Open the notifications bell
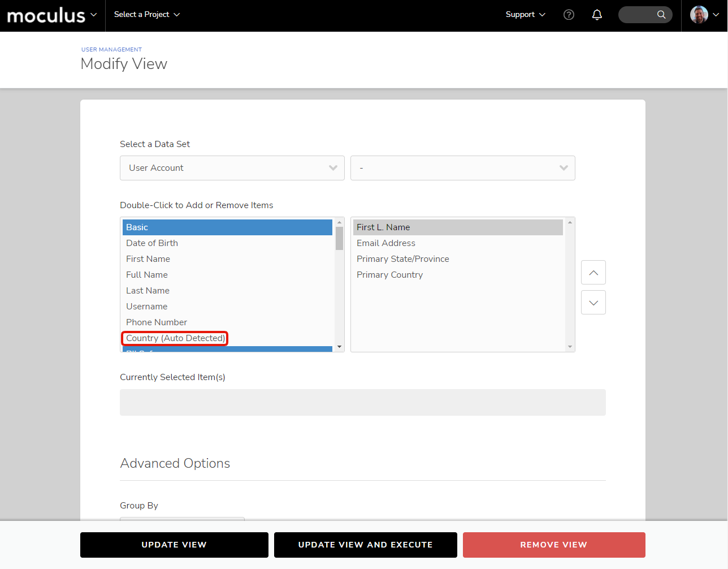 click(x=597, y=15)
